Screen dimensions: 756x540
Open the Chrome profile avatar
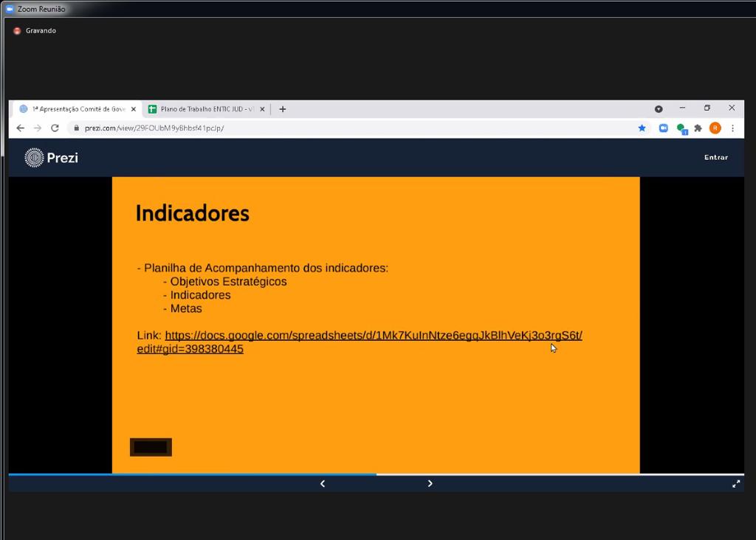pyautogui.click(x=715, y=128)
